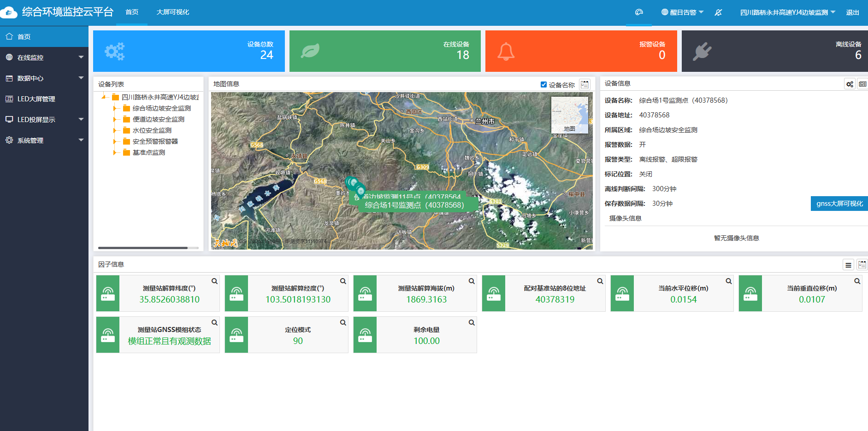Click the muted alarm bell icon
The width and height of the screenshot is (868, 431).
point(718,12)
